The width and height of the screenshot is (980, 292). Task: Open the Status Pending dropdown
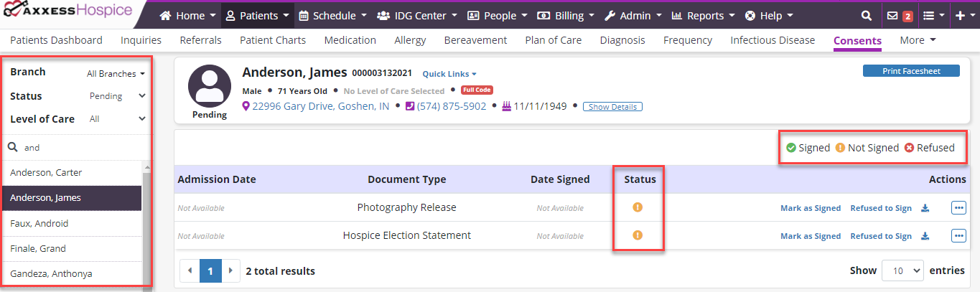pos(117,96)
